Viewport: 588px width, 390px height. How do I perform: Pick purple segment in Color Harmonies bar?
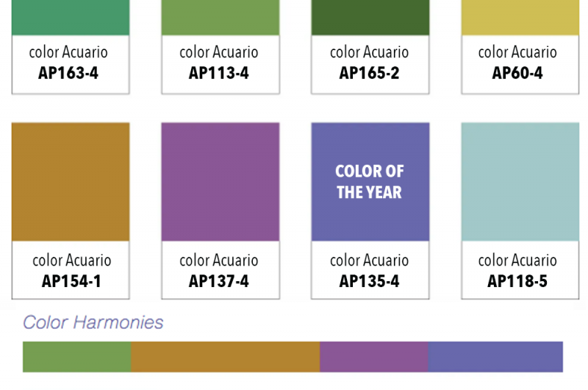[x=374, y=357]
